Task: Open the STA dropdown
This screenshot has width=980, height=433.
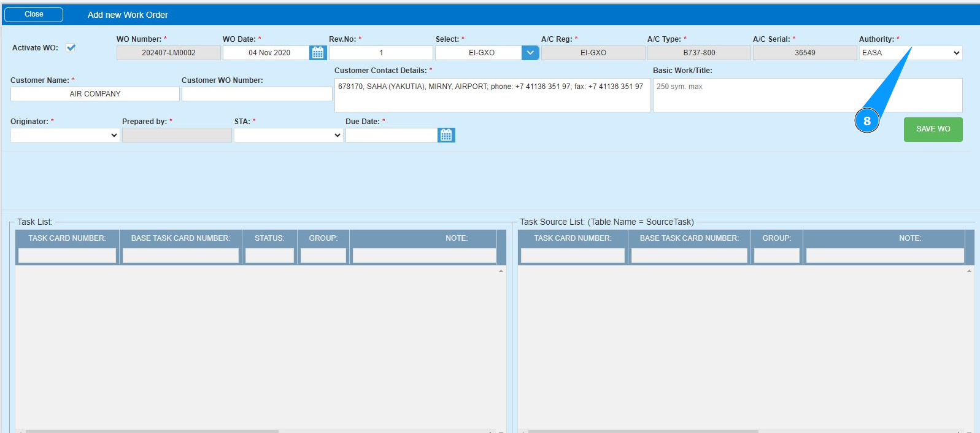Action: pyautogui.click(x=288, y=135)
